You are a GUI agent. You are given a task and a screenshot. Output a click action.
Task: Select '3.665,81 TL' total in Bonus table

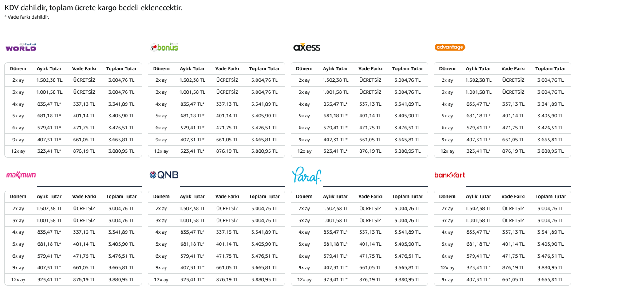coord(265,140)
